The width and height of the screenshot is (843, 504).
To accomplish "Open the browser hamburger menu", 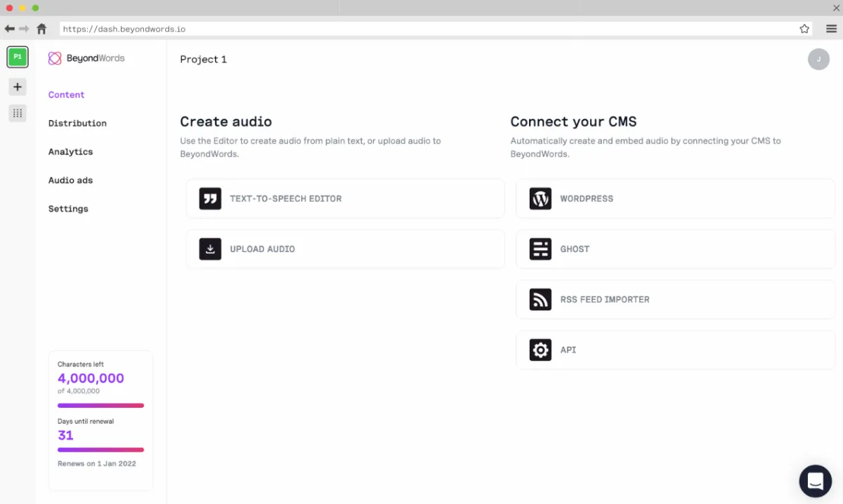I will [x=831, y=29].
